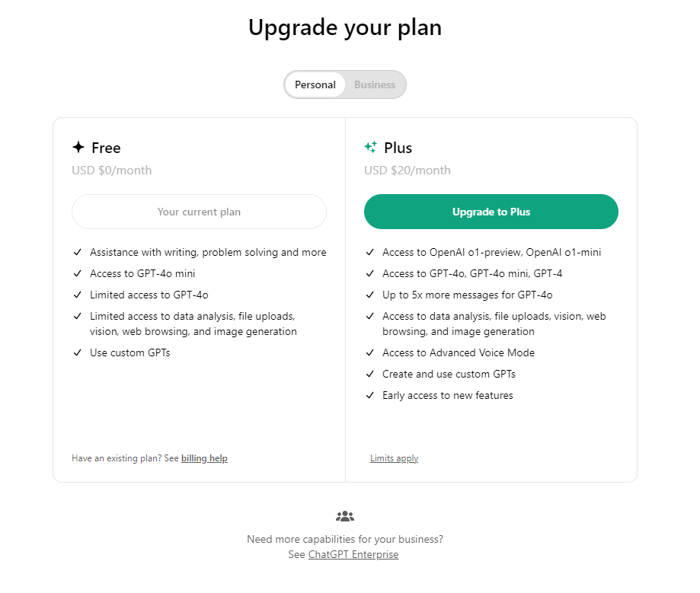Viewport: 700px width, 593px height.
Task: Click the green Plus plan sparkles icon
Action: [371, 148]
